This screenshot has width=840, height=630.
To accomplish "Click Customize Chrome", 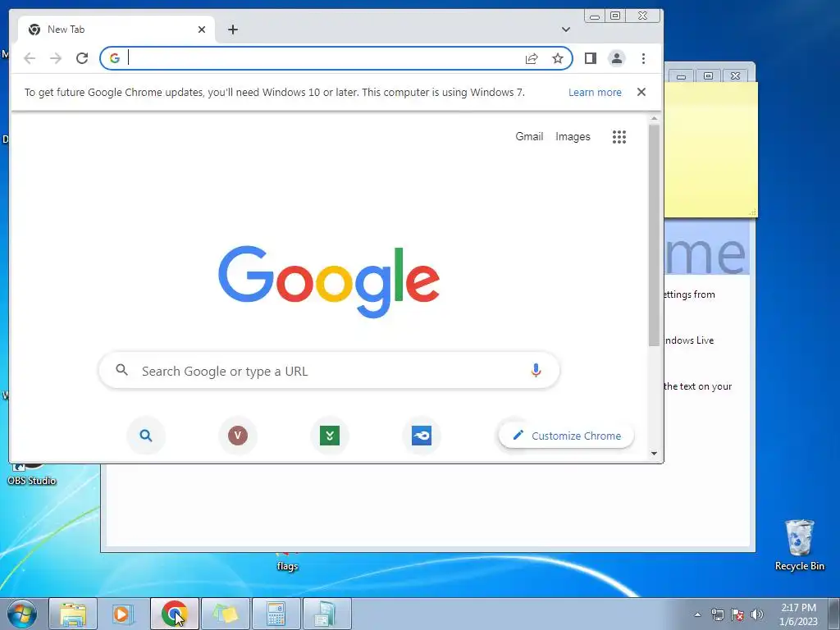I will pyautogui.click(x=566, y=436).
